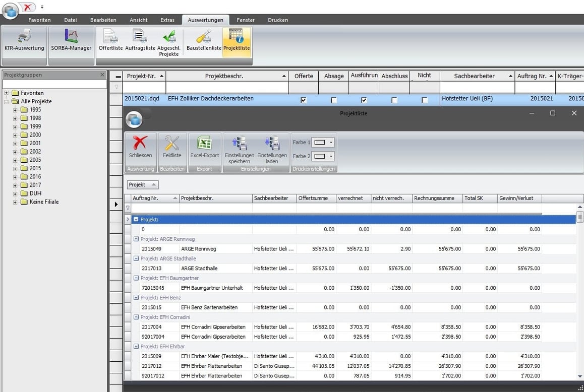Uncheck Offerte checkbox for project 2015021
584x392 pixels.
(303, 100)
